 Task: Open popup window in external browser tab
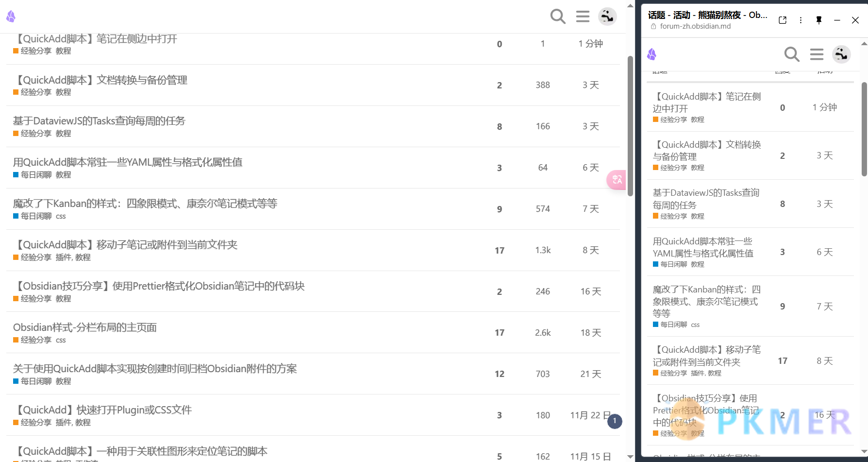[783, 20]
